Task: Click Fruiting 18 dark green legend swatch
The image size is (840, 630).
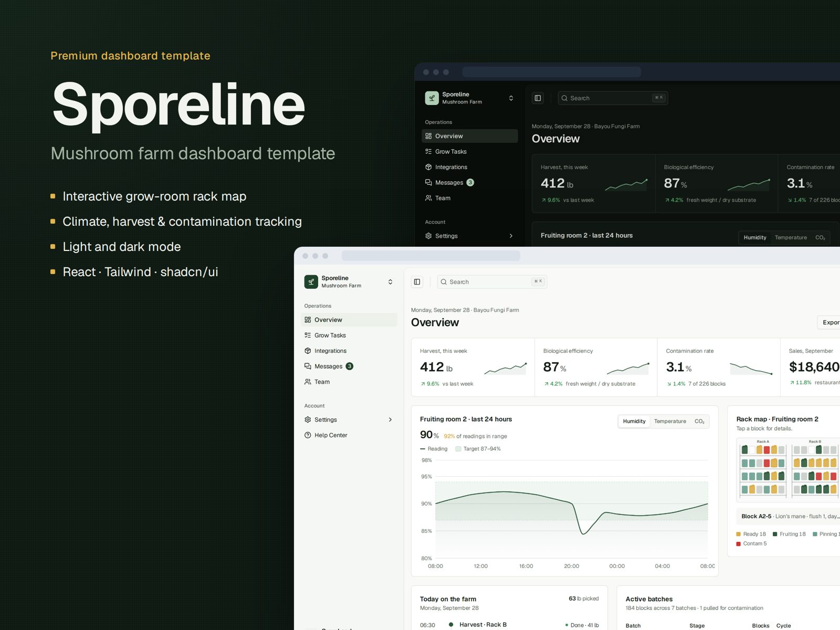Action: [775, 534]
